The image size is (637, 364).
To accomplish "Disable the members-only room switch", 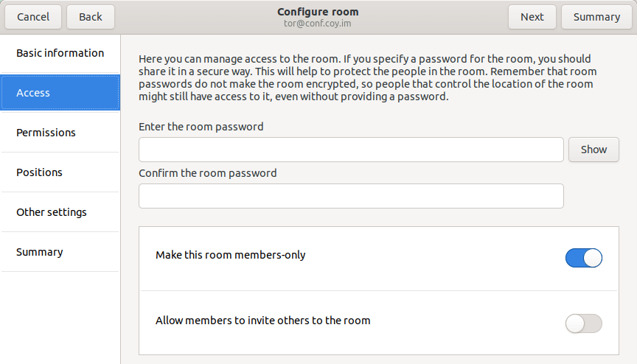I will [x=583, y=258].
